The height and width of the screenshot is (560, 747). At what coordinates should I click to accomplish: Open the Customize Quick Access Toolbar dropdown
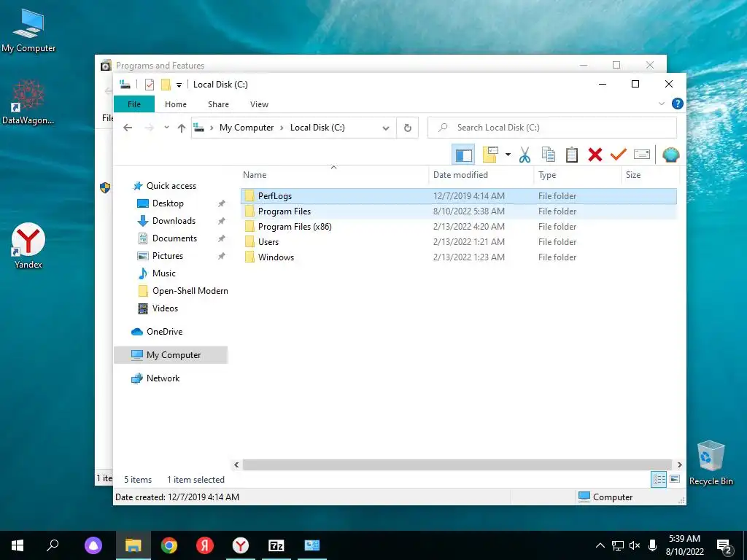click(179, 85)
